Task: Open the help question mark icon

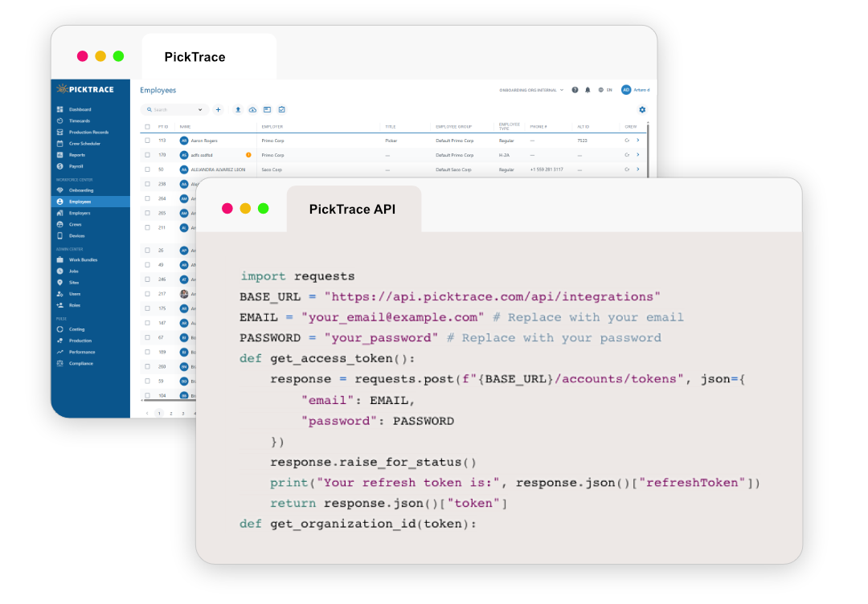Action: [x=575, y=90]
